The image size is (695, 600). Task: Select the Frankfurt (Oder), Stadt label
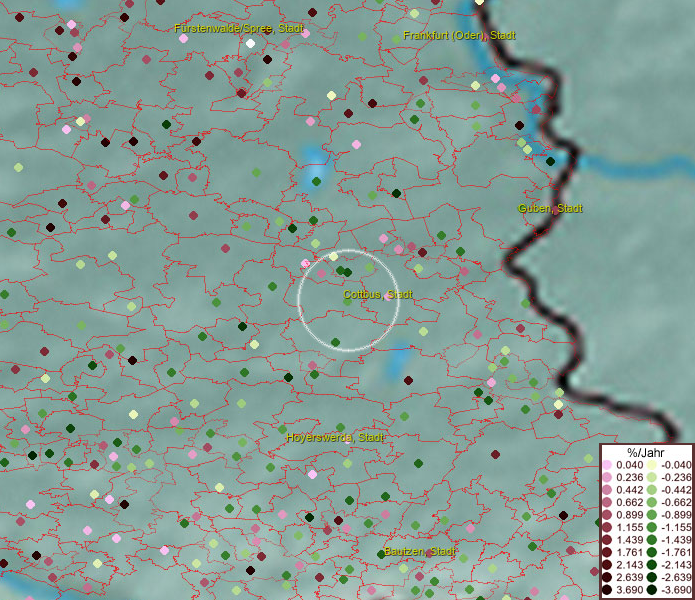coord(459,36)
